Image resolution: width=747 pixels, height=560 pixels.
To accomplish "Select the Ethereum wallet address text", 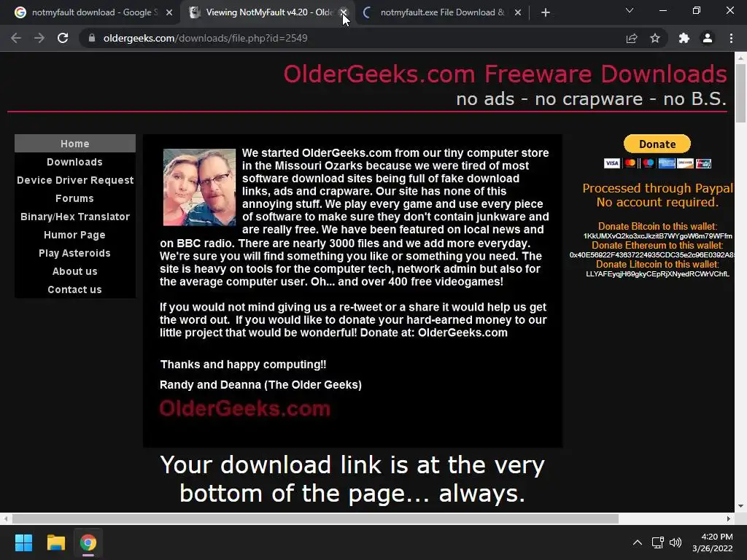I will pyautogui.click(x=651, y=254).
